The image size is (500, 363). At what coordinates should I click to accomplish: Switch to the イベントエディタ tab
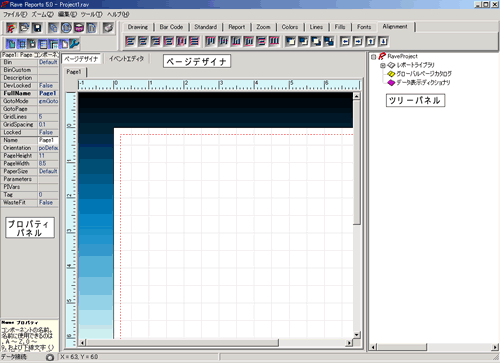point(127,59)
